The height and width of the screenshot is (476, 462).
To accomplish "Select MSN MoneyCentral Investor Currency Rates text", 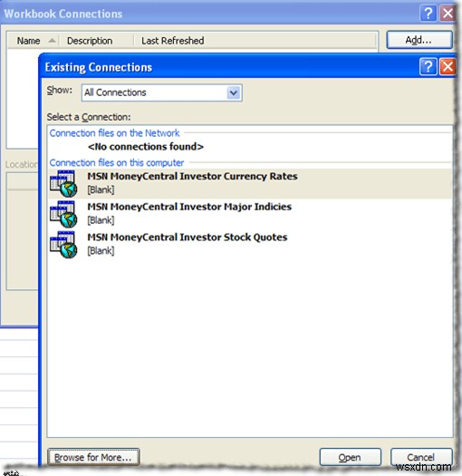I will click(192, 177).
